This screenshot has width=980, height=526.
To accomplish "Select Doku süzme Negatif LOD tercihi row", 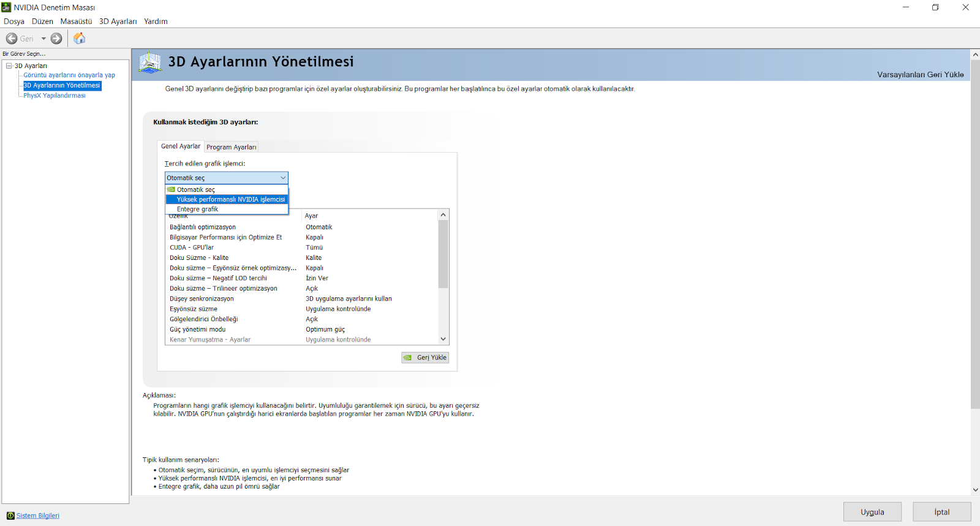I will pyautogui.click(x=302, y=278).
